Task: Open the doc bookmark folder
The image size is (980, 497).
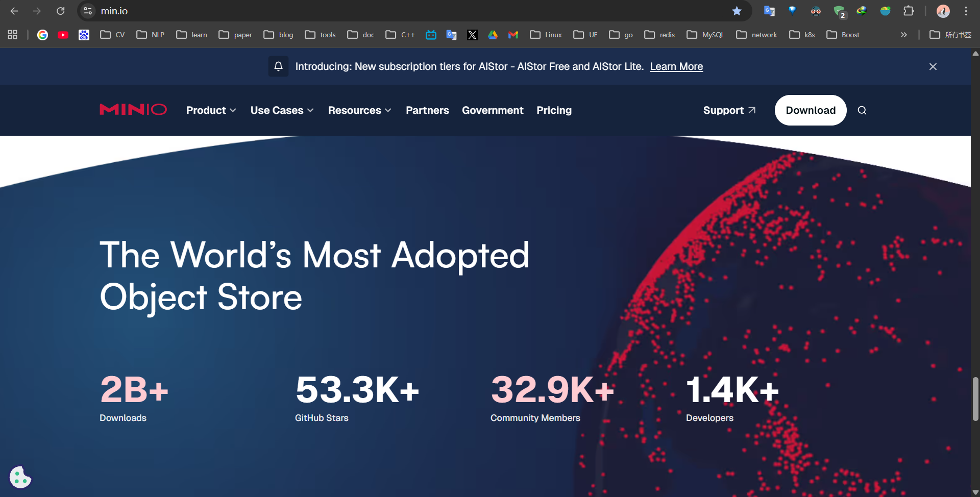Action: tap(361, 35)
